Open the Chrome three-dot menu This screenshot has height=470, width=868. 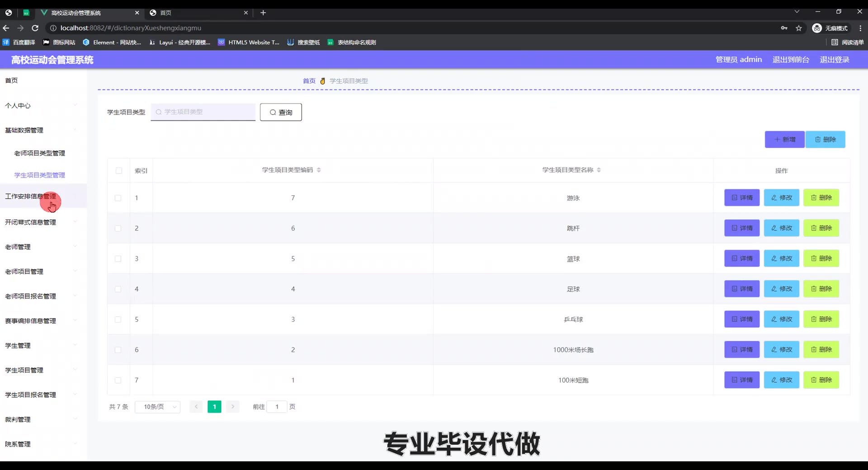(x=860, y=28)
